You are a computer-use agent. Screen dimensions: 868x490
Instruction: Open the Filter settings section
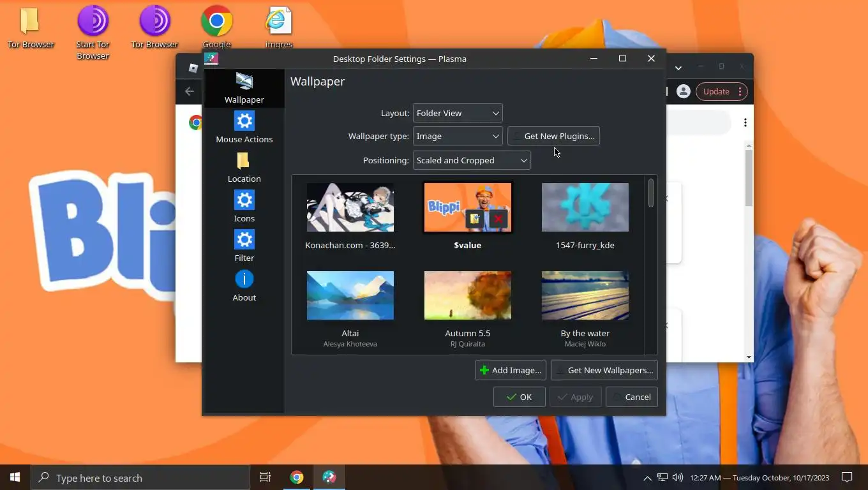(244, 246)
